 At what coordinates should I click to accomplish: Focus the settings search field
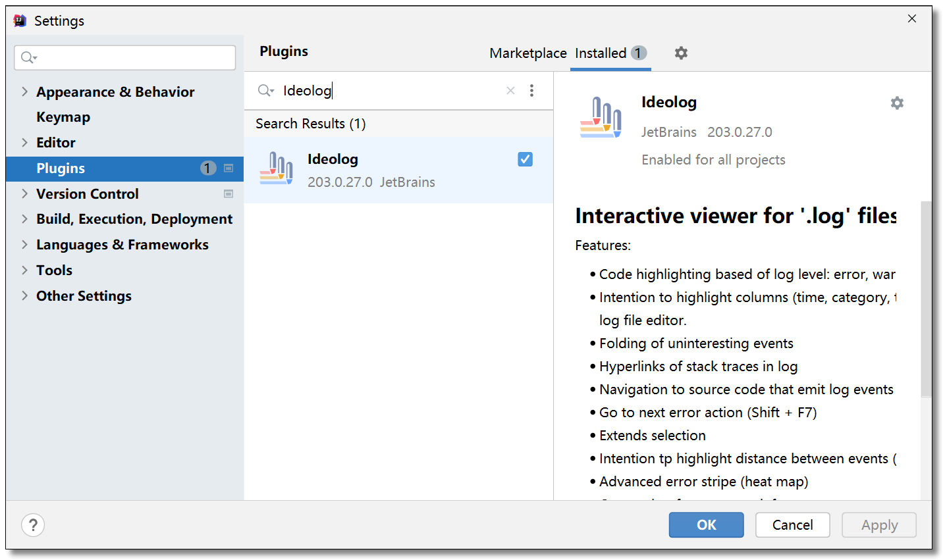[x=125, y=58]
